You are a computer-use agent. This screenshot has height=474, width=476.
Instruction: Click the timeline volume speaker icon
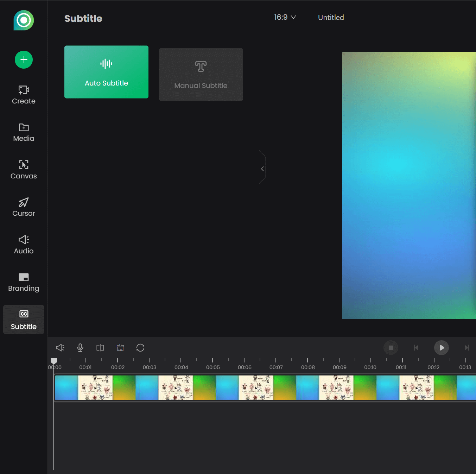point(60,348)
